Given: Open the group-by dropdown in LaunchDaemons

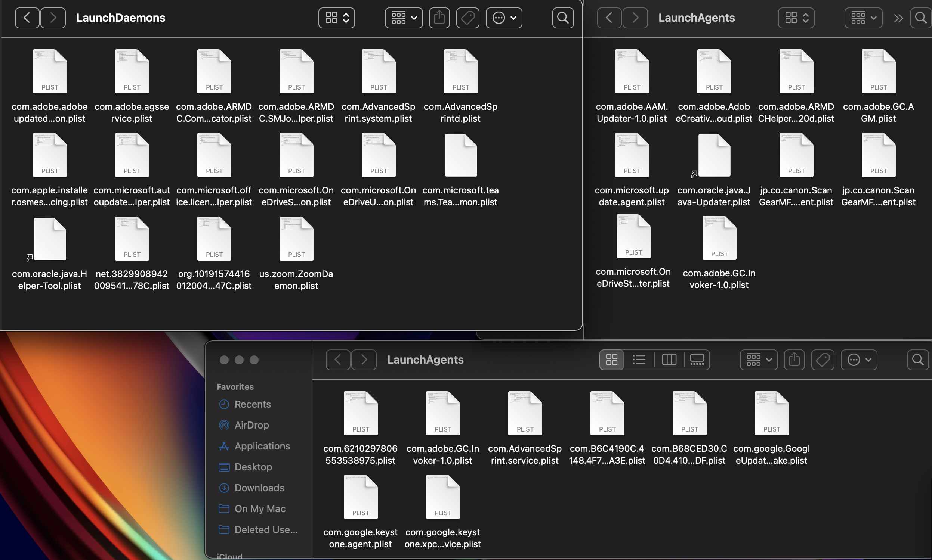Looking at the screenshot, I should point(404,18).
